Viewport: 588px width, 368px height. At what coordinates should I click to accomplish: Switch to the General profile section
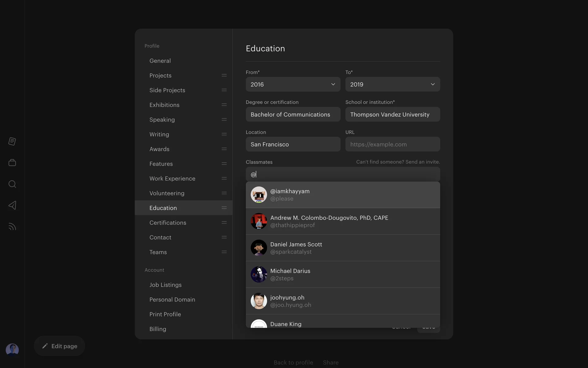click(x=160, y=61)
